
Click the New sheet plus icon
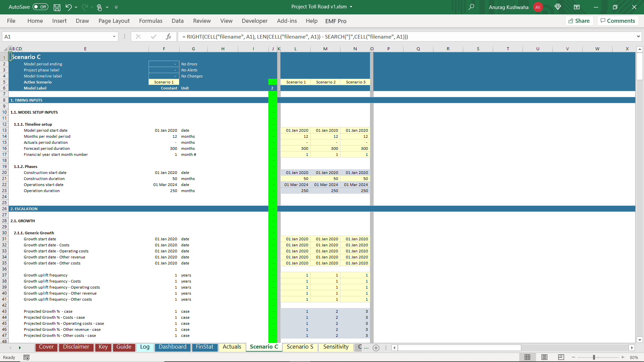[x=376, y=348]
